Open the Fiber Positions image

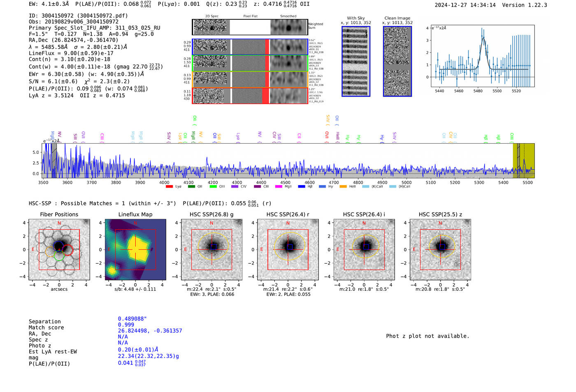59,250
